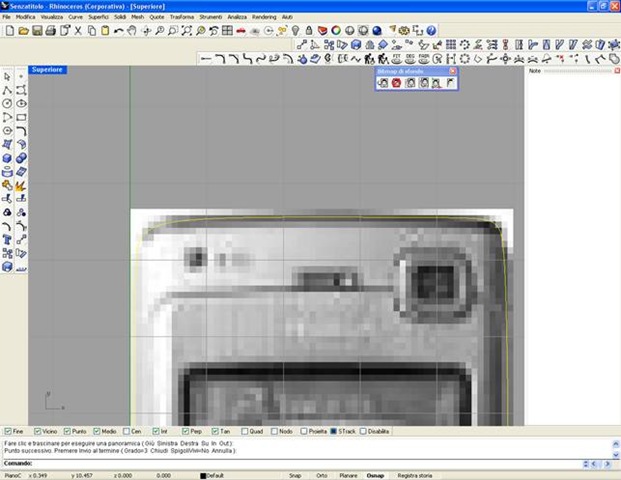This screenshot has width=621, height=480.
Task: Select the Circle tool in left toolbar
Action: 8,103
